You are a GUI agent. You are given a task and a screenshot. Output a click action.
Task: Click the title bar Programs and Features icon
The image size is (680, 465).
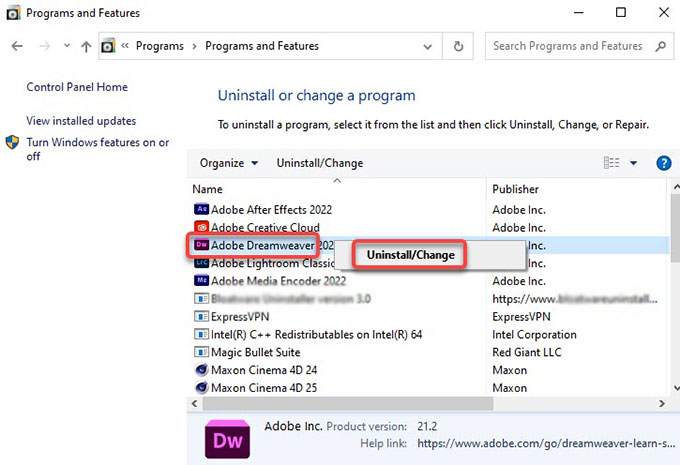13,13
